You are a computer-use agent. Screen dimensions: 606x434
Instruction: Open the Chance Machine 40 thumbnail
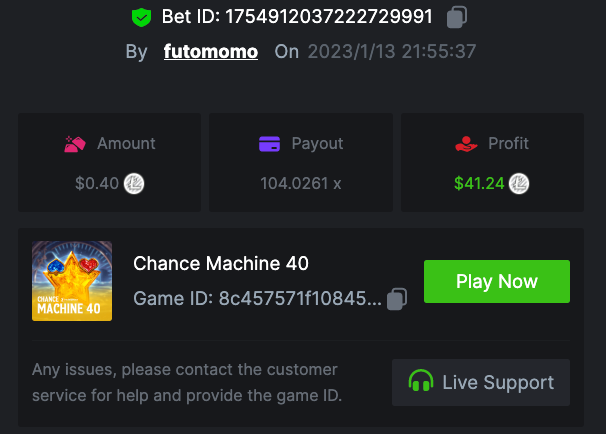click(72, 281)
